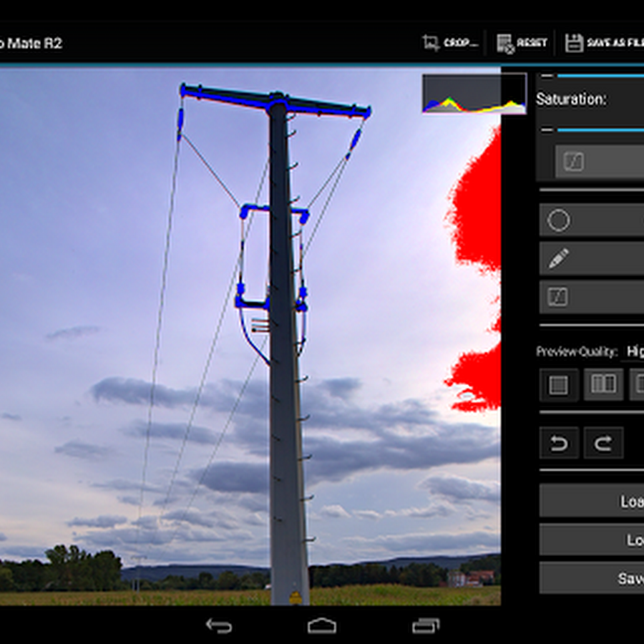Tap the Android home navigation icon
The width and height of the screenshot is (644, 644).
tap(322, 626)
